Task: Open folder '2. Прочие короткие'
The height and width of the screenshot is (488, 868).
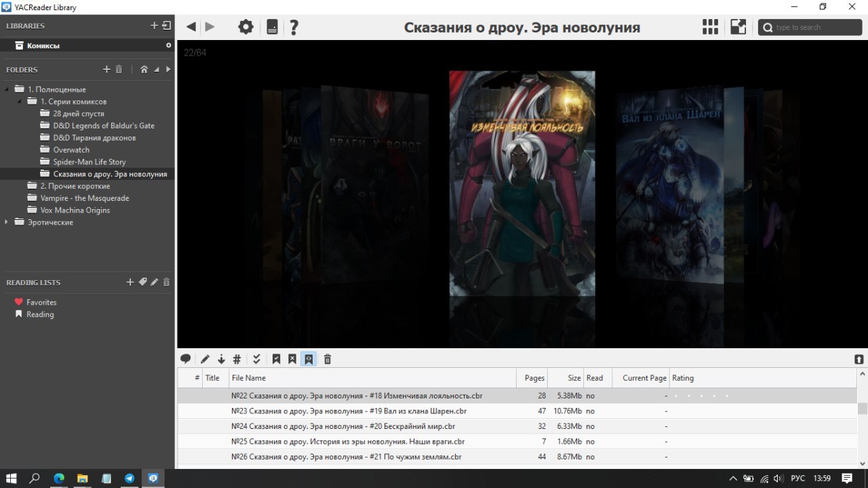Action: pyautogui.click(x=75, y=186)
